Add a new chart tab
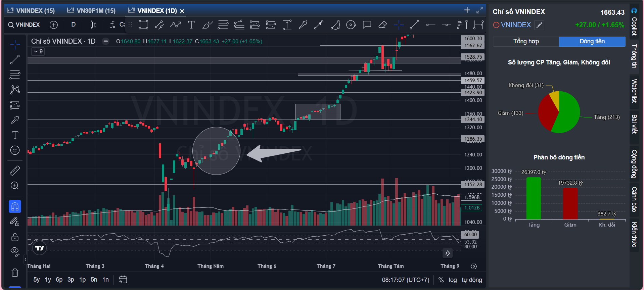 click(x=467, y=10)
